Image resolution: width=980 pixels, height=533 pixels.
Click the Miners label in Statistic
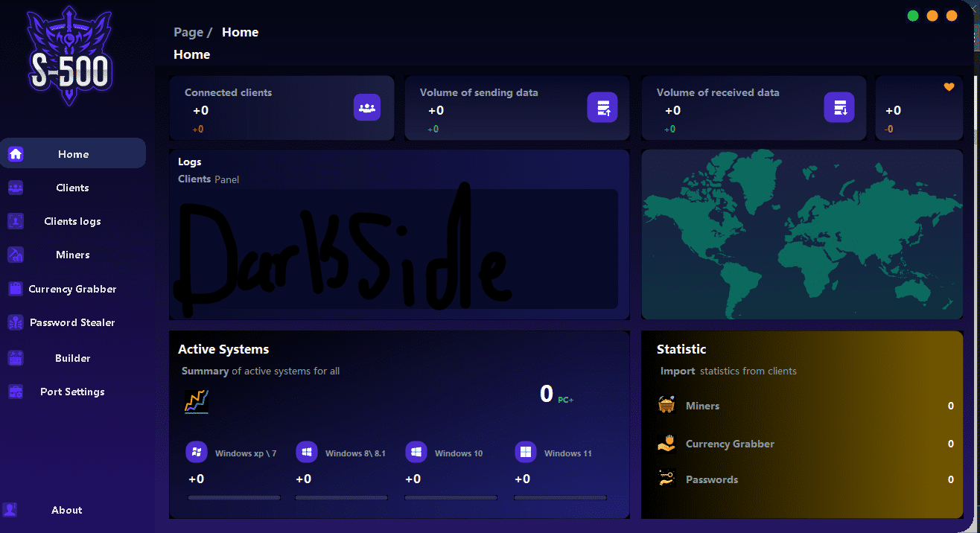tap(702, 406)
